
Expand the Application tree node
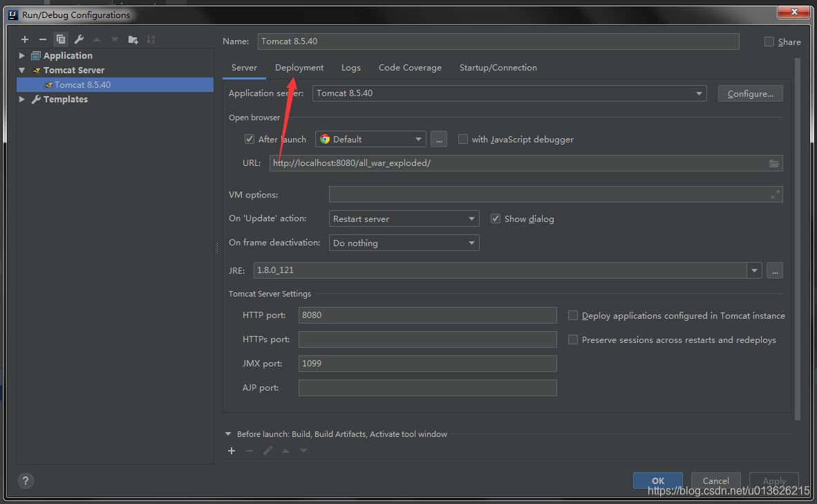pos(22,55)
